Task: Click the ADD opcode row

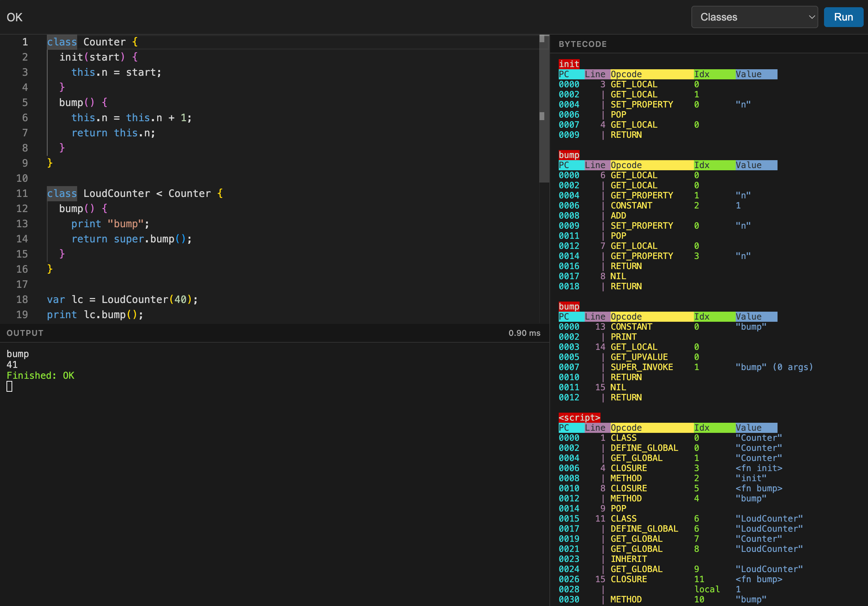Action: [619, 216]
